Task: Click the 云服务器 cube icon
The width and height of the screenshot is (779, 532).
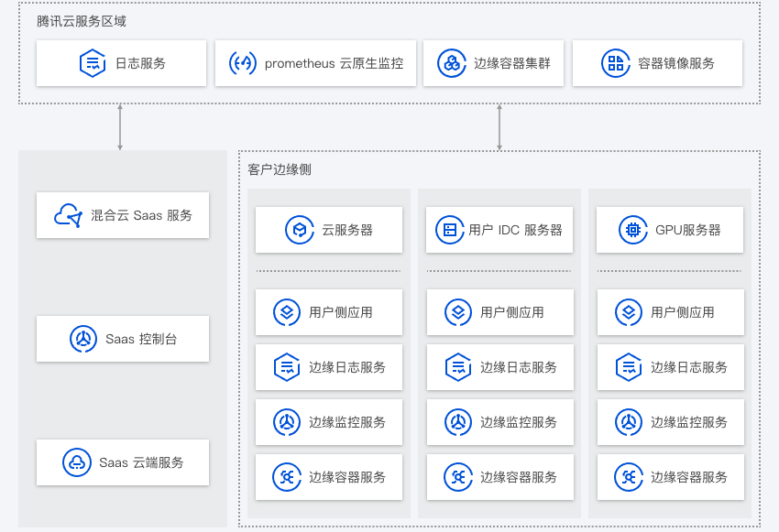Action: coord(300,230)
